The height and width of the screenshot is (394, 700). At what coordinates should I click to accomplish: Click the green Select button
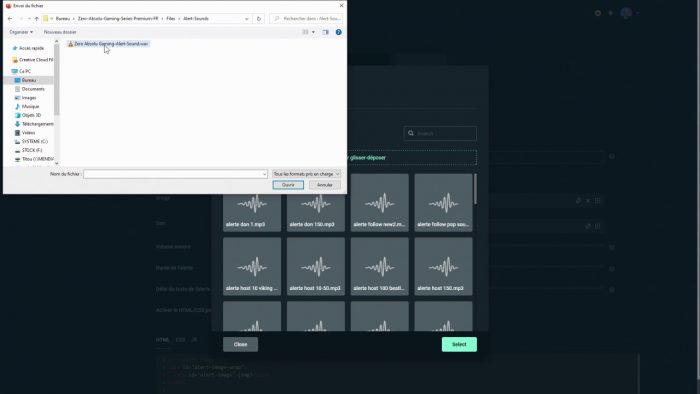point(459,344)
